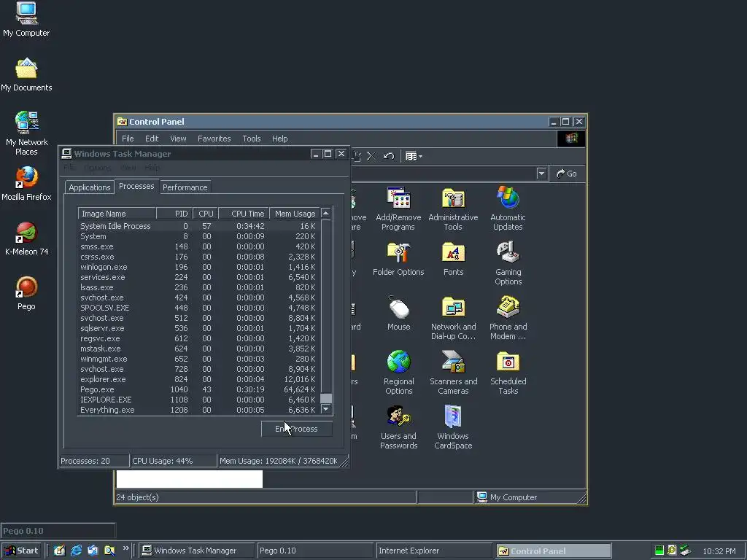Switch to Pego 0.10 taskbar button
Screen dimensions: 747x560
(314, 551)
